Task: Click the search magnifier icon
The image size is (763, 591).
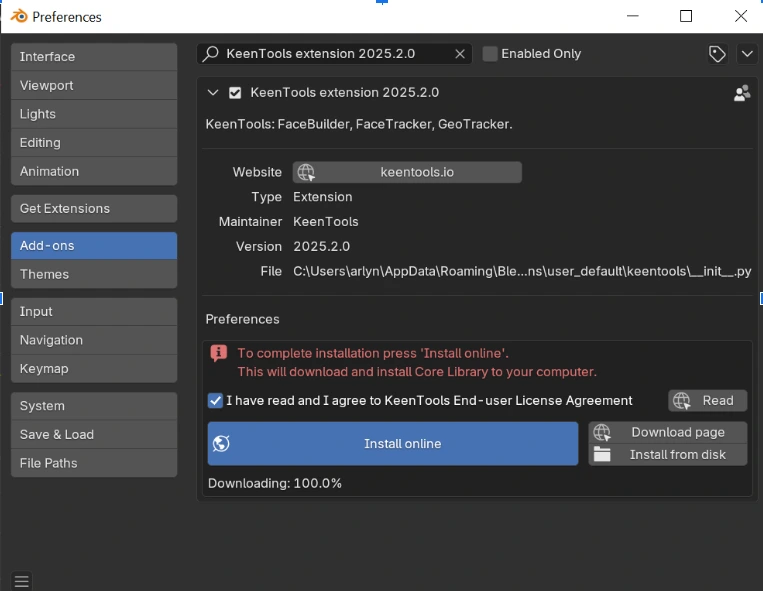Action: [x=211, y=54]
